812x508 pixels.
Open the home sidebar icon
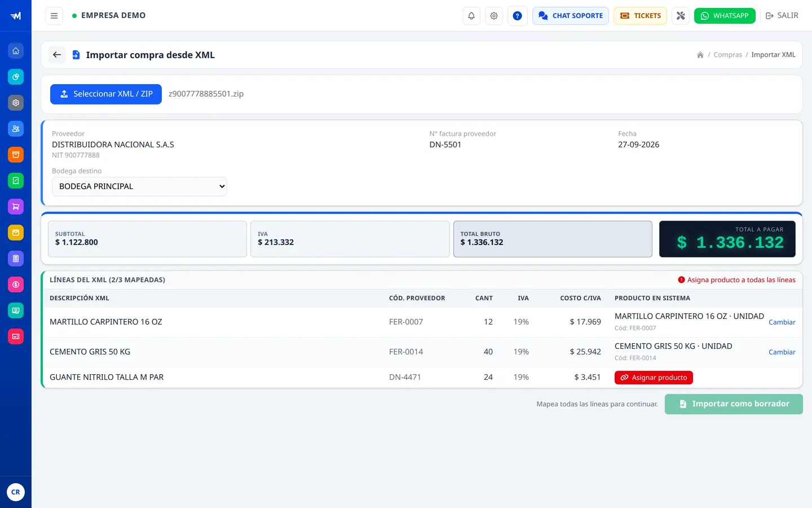point(16,51)
